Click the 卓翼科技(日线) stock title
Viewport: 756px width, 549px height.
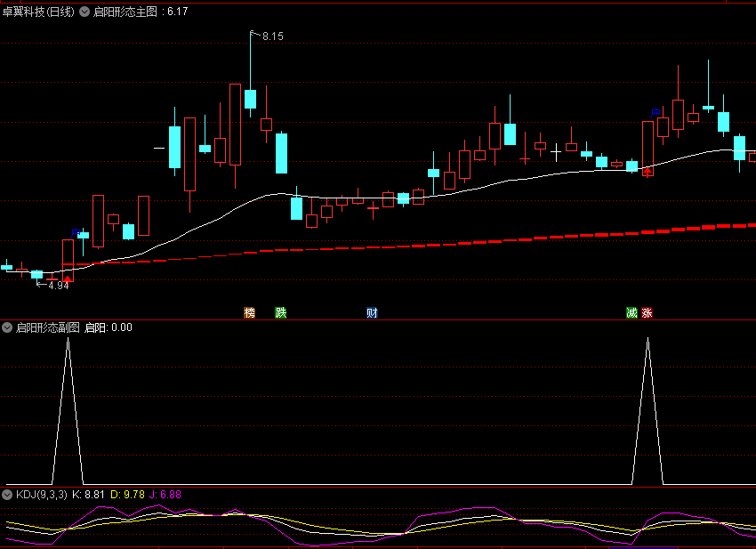click(38, 12)
